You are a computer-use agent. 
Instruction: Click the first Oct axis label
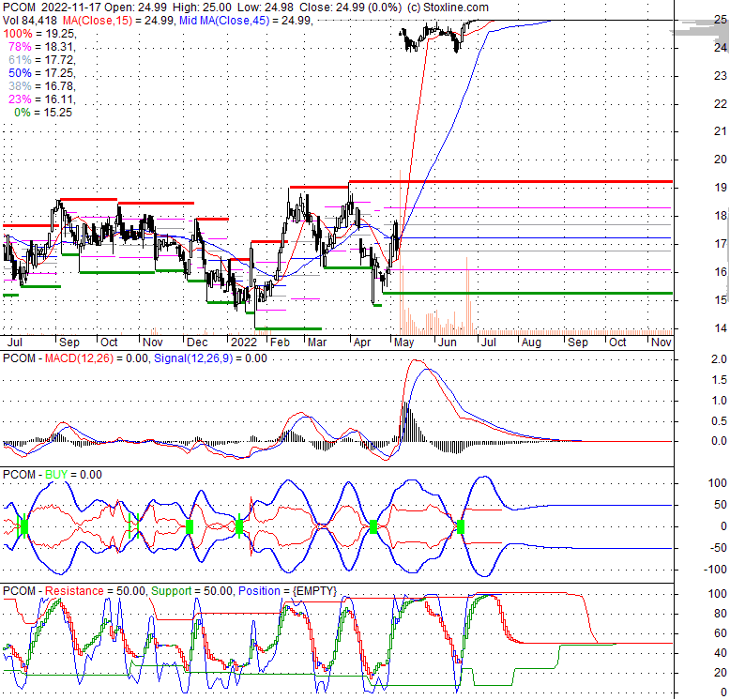point(109,342)
